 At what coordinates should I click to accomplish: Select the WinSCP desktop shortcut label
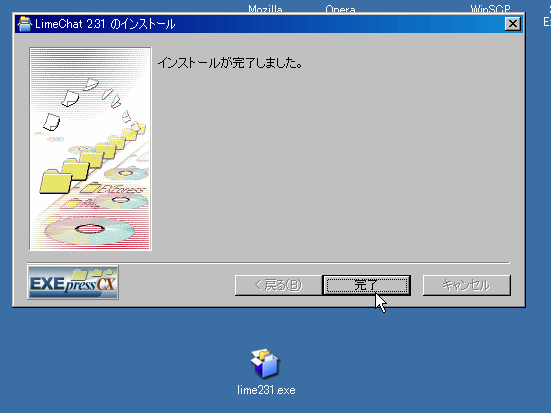(x=490, y=9)
